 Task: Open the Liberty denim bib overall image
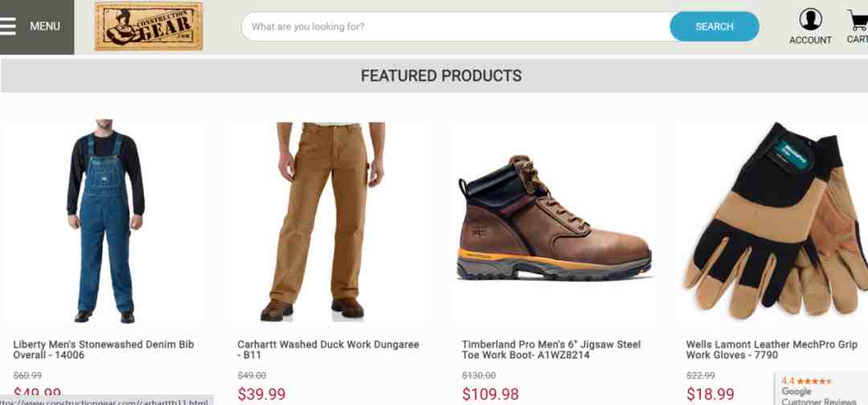click(106, 221)
